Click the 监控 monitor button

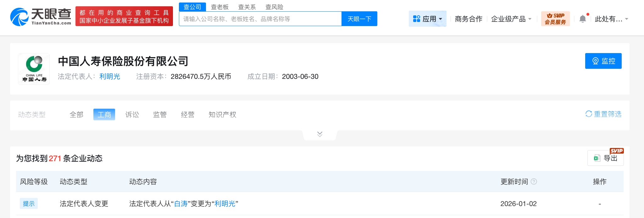click(x=603, y=61)
